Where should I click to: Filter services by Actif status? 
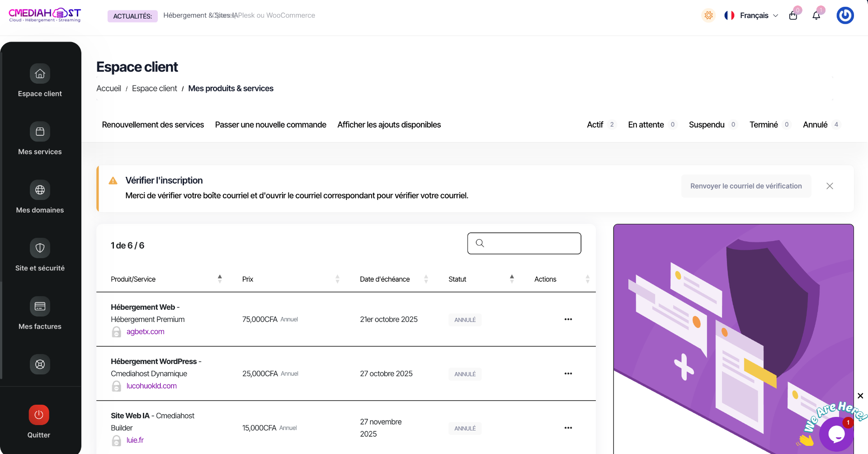click(601, 124)
